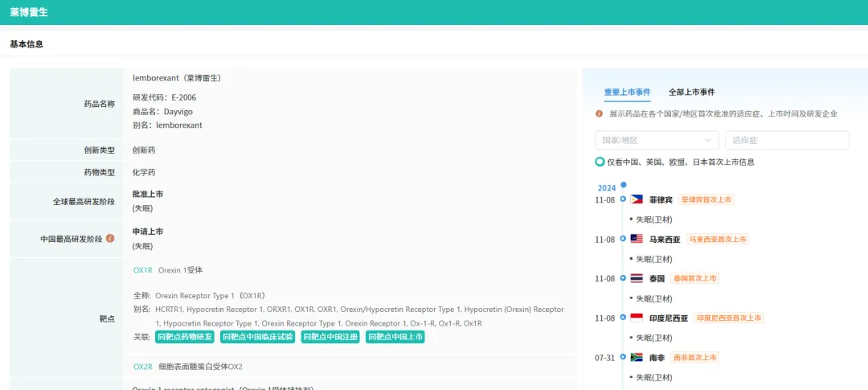Switch to 重要上市事件 tab
The width and height of the screenshot is (868, 390).
click(x=627, y=92)
